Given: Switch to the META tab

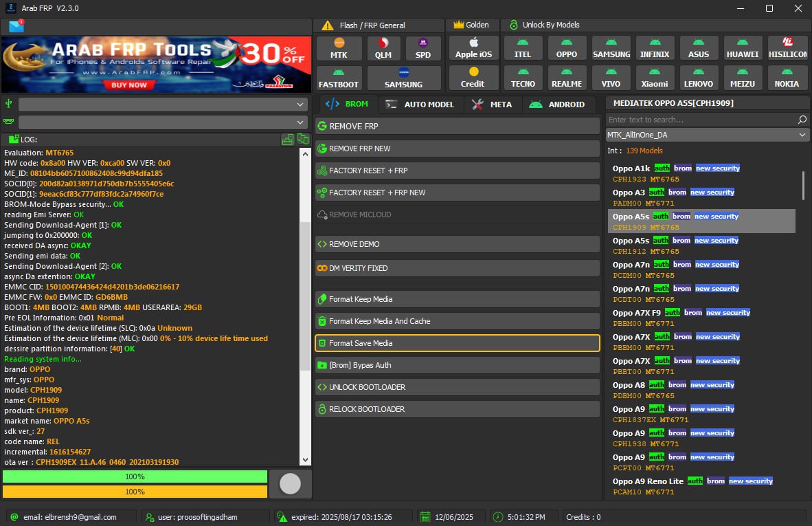Looking at the screenshot, I should tap(493, 104).
